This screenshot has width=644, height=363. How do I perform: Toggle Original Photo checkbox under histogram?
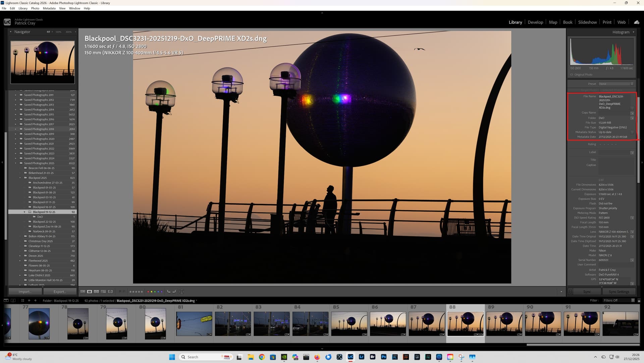click(572, 75)
